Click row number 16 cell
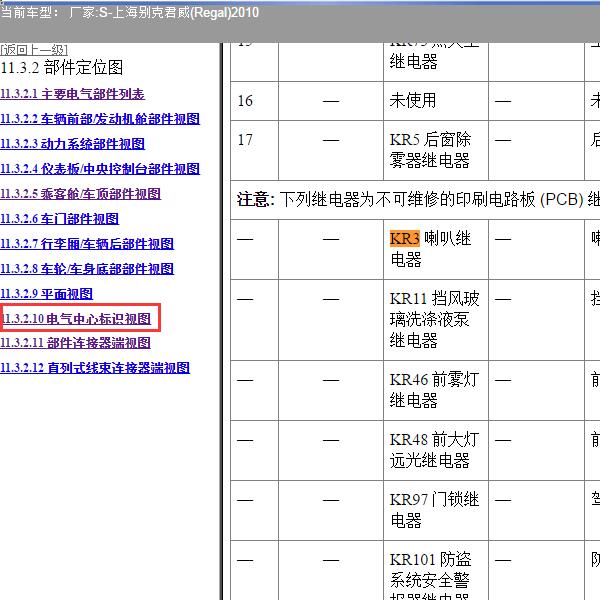Screen dimensions: 600x600 point(254,101)
